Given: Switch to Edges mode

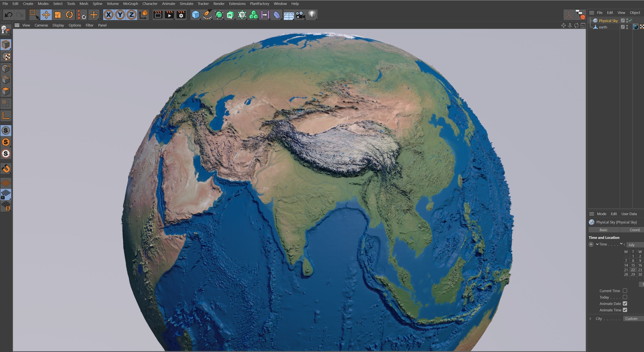Looking at the screenshot, I should [6, 80].
